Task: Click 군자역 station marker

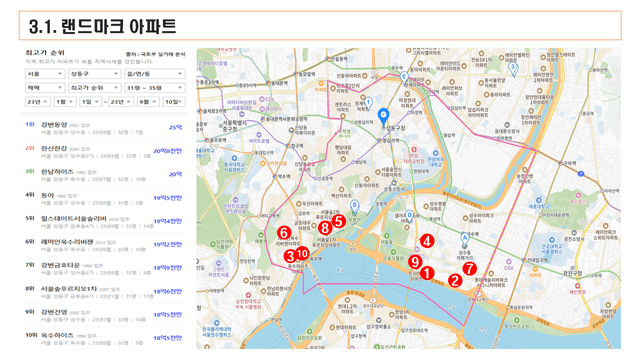Action: point(560,163)
